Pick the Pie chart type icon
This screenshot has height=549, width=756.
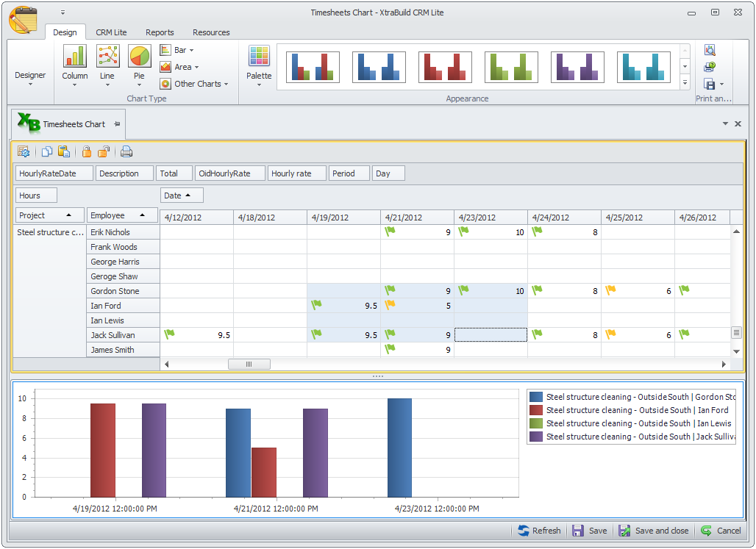(x=139, y=57)
